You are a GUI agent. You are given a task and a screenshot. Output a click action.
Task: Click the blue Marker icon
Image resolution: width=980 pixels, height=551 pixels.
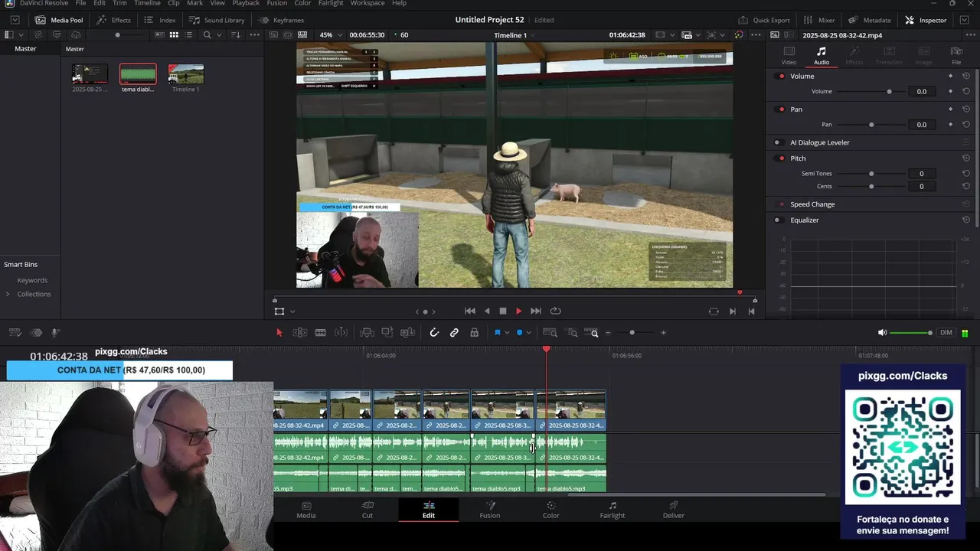(519, 333)
